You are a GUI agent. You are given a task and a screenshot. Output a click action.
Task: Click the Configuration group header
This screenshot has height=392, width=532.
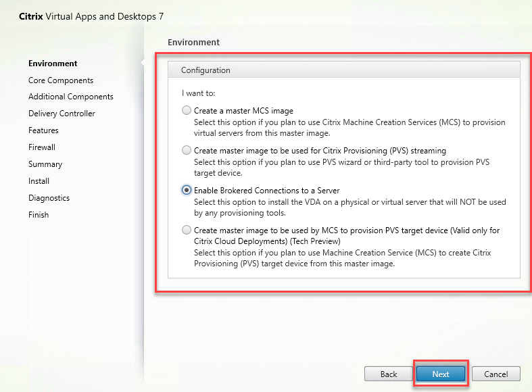coord(205,70)
